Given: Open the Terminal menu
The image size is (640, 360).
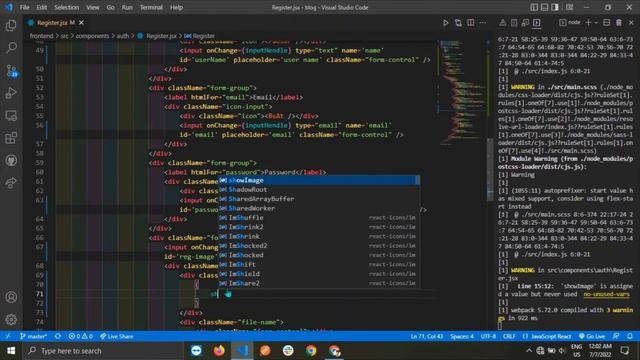Looking at the screenshot, I should click(151, 7).
